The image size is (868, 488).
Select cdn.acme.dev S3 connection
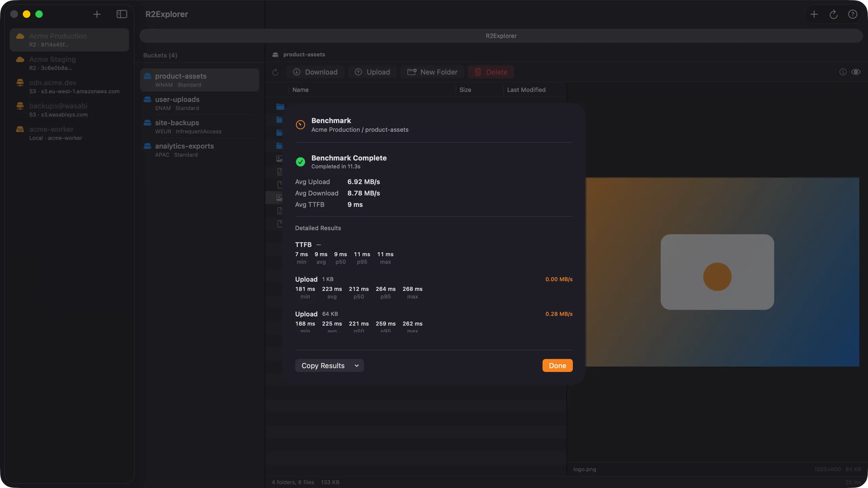[69, 87]
